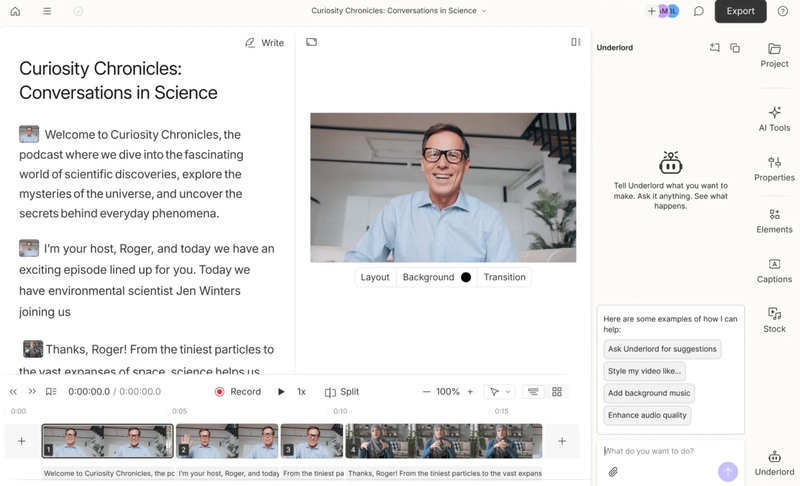Image resolution: width=800 pixels, height=486 pixels.
Task: Open the Layout tab below the video
Action: (375, 277)
